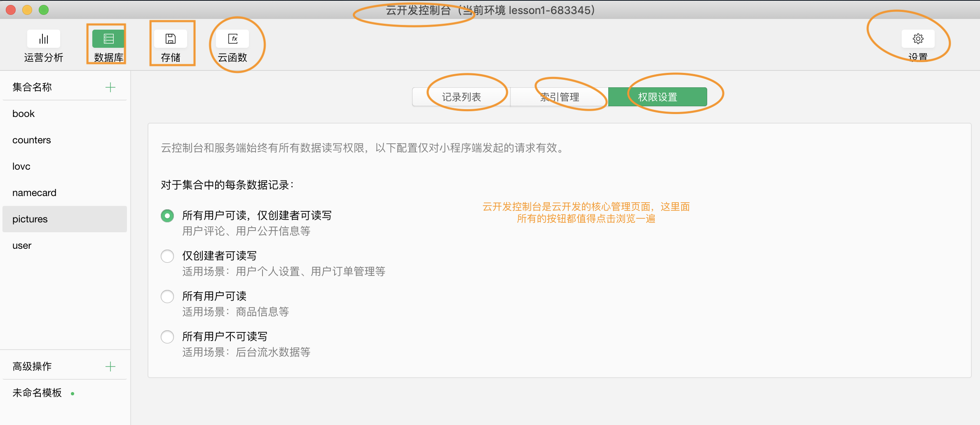Open the 运营分析 analytics icon
The height and width of the screenshot is (425, 980).
43,39
